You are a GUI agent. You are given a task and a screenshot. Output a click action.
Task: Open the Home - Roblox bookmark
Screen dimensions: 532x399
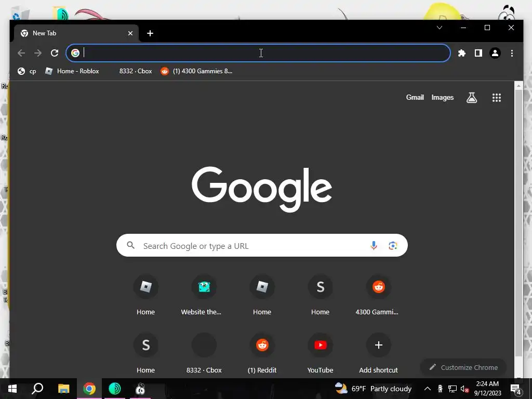[72, 71]
